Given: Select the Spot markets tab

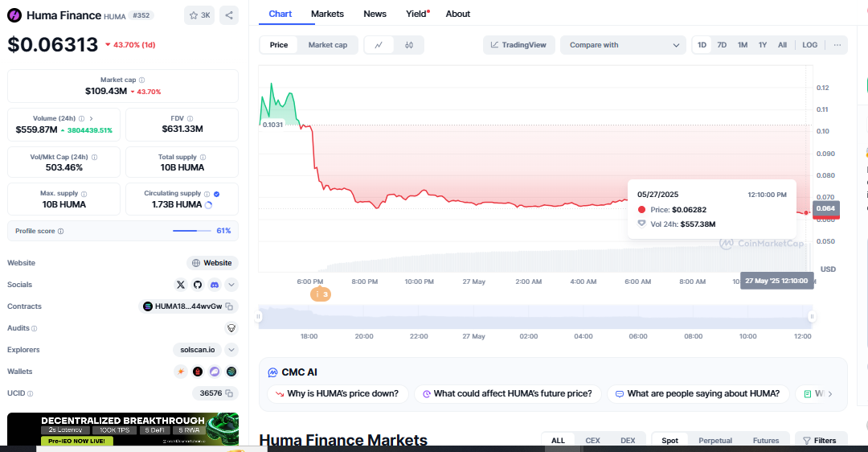Looking at the screenshot, I should 669,441.
